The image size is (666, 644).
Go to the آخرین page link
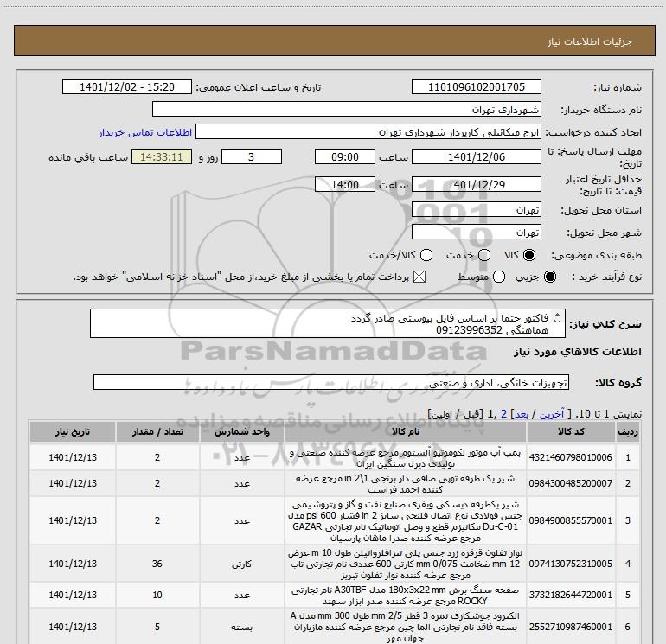552,414
